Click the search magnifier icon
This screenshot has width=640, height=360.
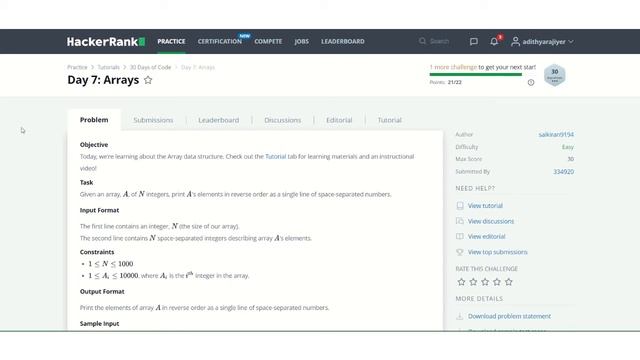click(x=422, y=41)
